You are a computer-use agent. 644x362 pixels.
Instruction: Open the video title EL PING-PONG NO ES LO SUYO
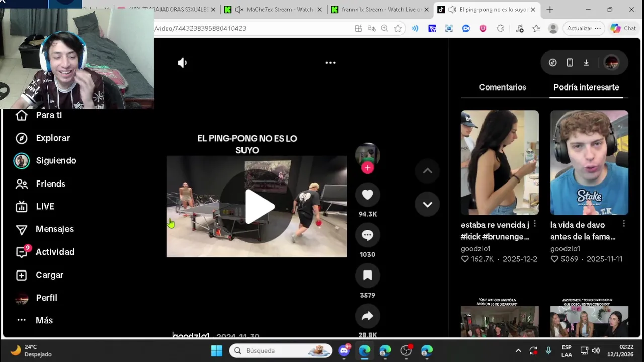pyautogui.click(x=247, y=144)
